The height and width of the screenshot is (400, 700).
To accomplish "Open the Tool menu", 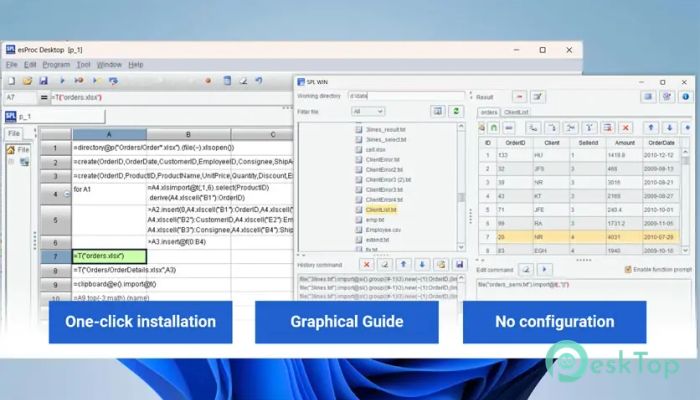I will [83, 65].
